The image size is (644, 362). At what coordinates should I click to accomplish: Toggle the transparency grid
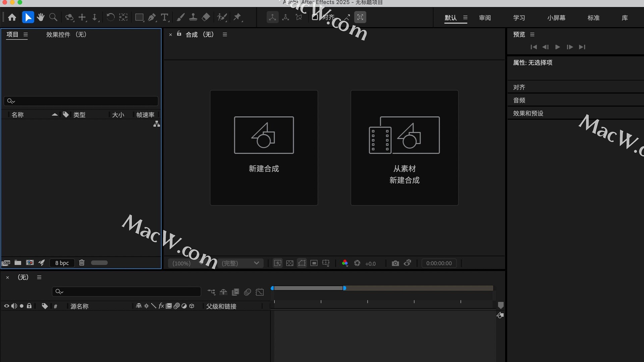point(290,263)
